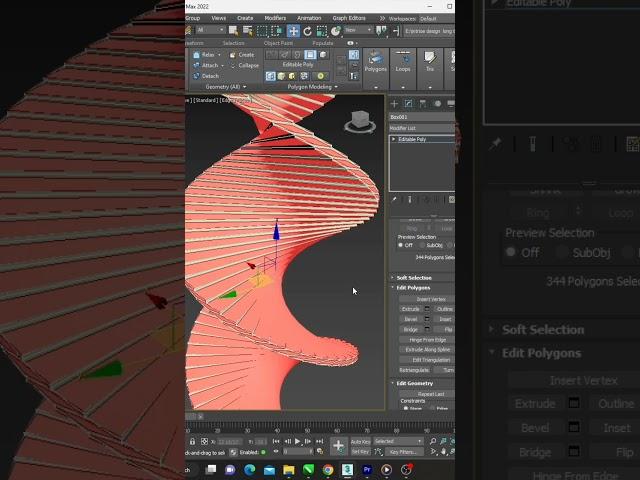The width and height of the screenshot is (640, 480).
Task: Activate the Select and Rotate tool
Action: (307, 31)
